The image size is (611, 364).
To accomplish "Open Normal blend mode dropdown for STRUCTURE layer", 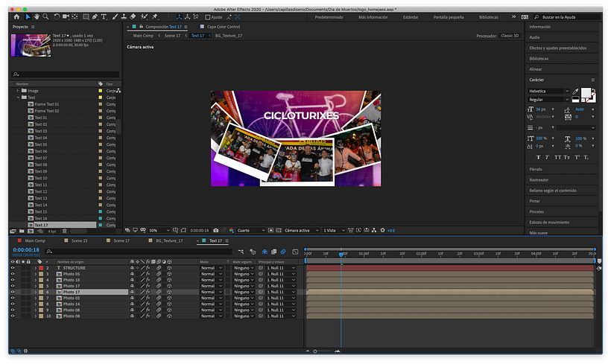I will [212, 268].
